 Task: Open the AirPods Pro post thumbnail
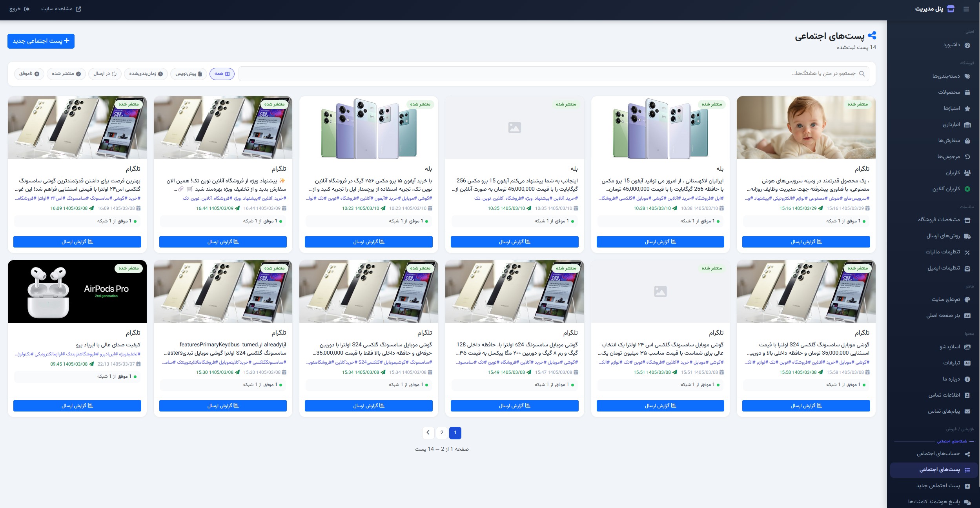click(77, 291)
